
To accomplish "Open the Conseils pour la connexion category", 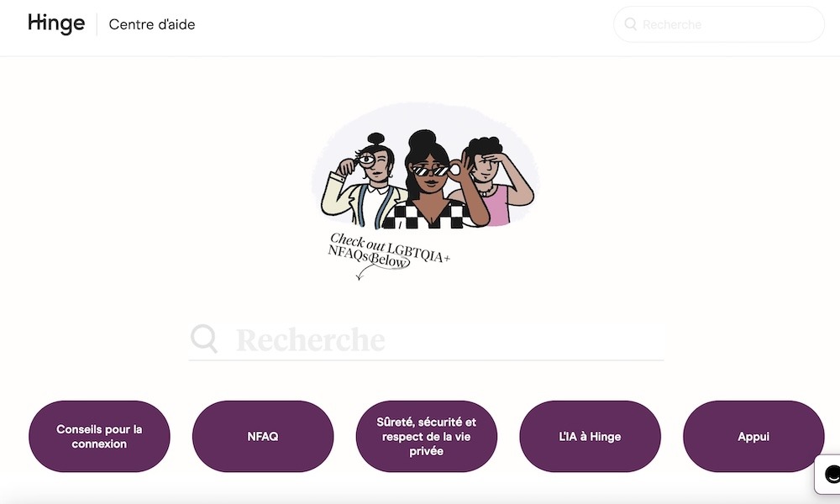I will 99,437.
